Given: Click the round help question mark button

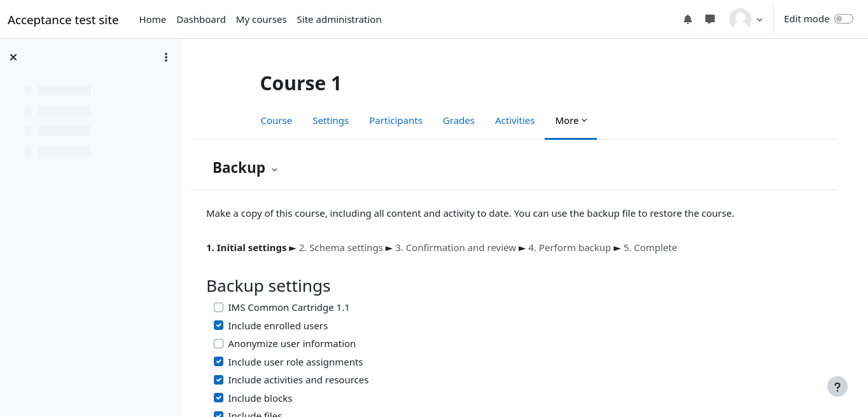Looking at the screenshot, I should [837, 386].
